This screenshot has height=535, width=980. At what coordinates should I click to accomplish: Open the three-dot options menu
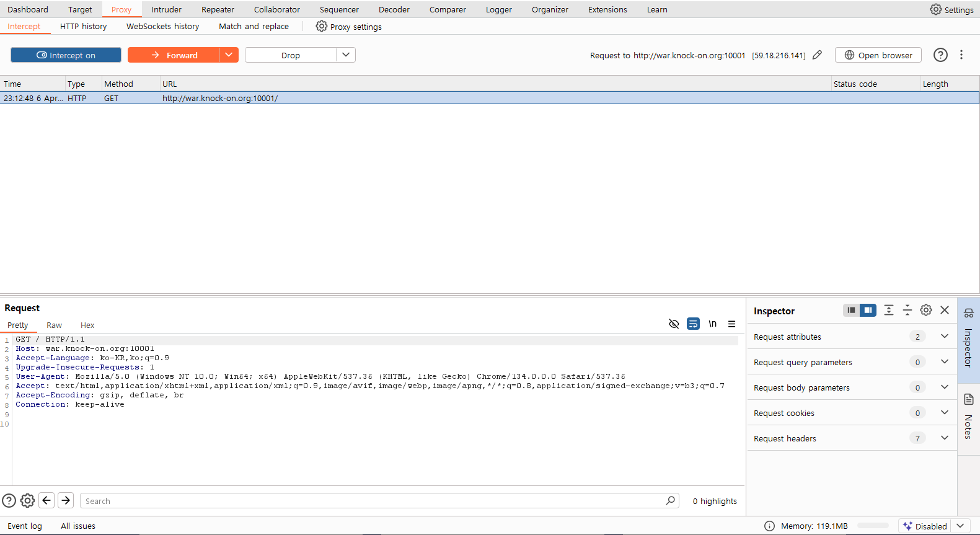(x=961, y=55)
